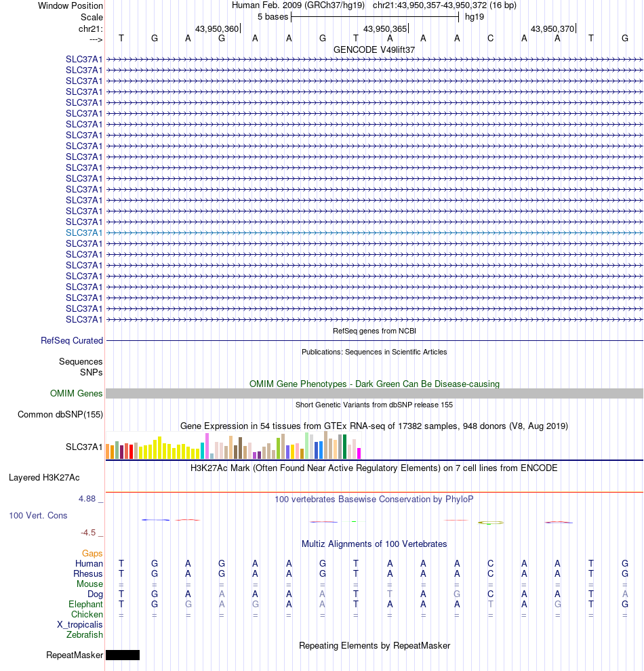
Task: Click base C in the reference sequence row
Action: [x=490, y=38]
